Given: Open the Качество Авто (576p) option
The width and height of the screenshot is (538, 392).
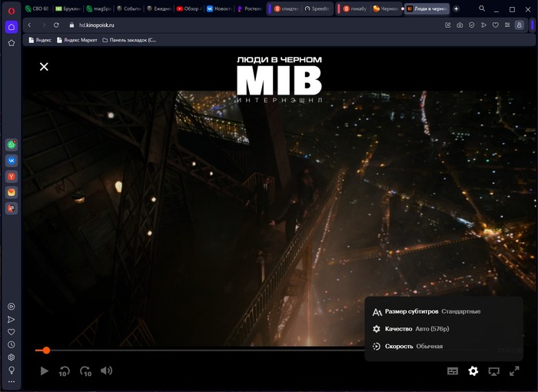Looking at the screenshot, I should click(x=443, y=329).
